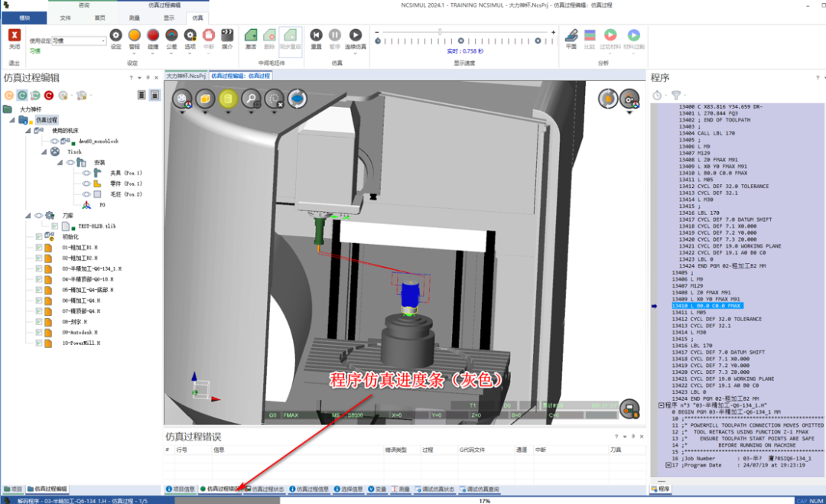The image size is (826, 504).
Task: Hide the 毛坯 (Pos.2) eye toggle
Action: [86, 194]
